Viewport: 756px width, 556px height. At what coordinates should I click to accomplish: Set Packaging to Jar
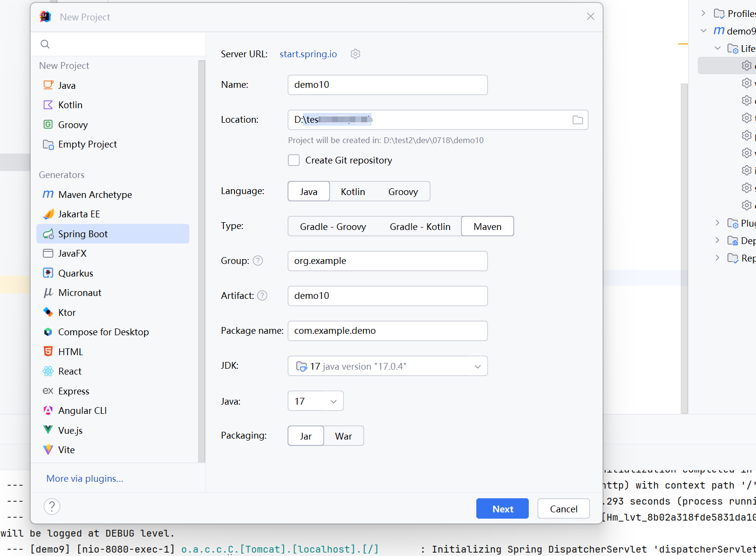click(x=306, y=436)
